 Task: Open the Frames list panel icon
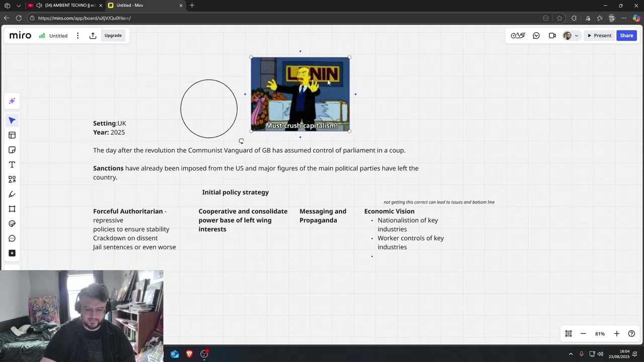point(569,334)
